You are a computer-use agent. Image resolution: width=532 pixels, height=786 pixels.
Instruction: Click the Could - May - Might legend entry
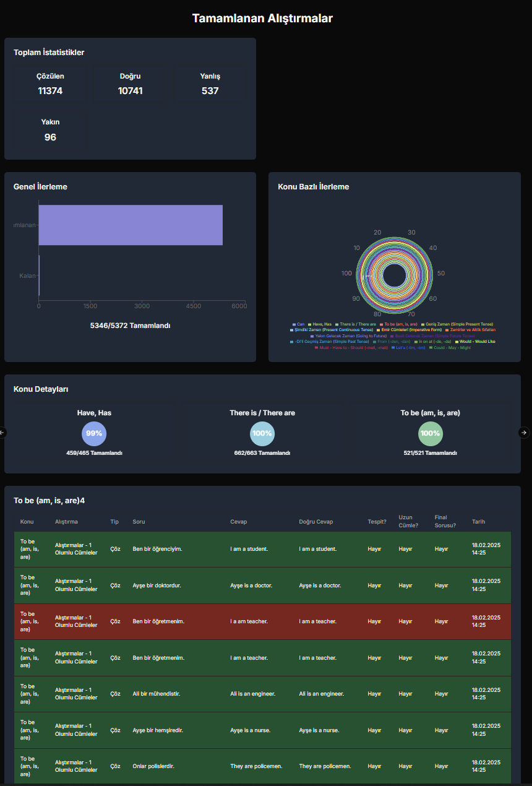point(450,348)
